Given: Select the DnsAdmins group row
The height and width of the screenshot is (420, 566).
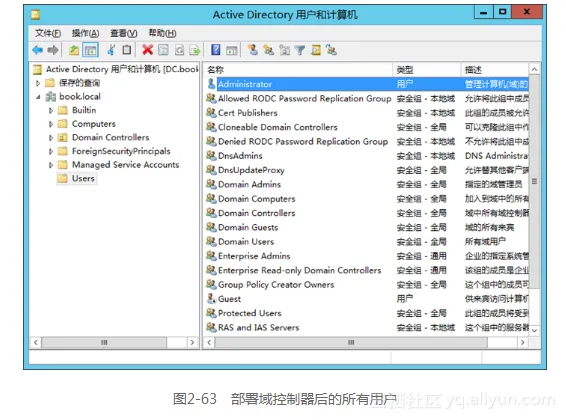Looking at the screenshot, I should coord(367,156).
